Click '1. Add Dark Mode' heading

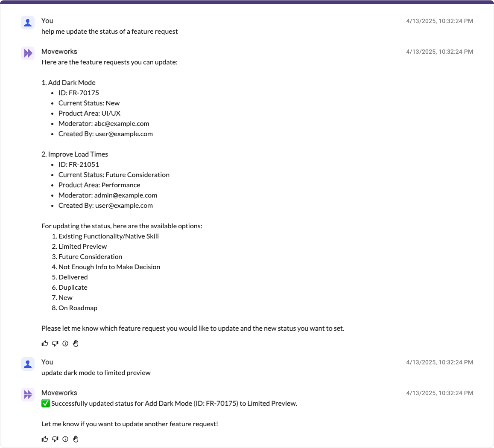coord(68,82)
